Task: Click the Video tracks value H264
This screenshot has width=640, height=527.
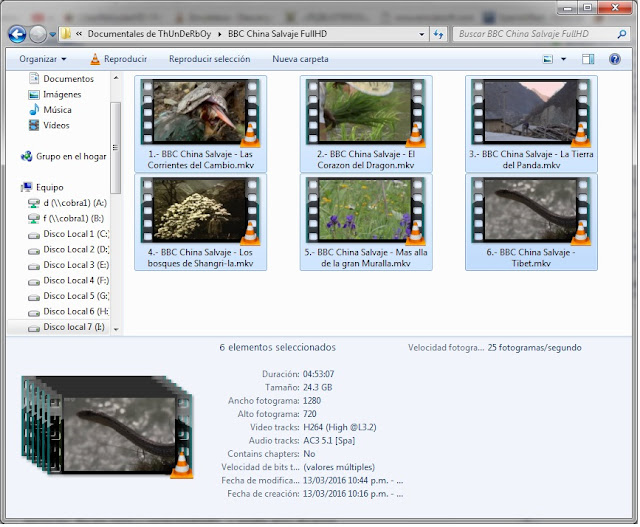Action: pyautogui.click(x=340, y=427)
